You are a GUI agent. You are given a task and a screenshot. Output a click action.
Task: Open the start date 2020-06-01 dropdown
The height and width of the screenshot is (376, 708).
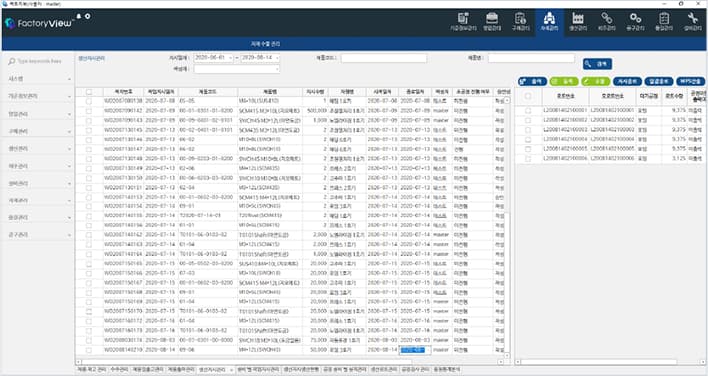point(230,58)
